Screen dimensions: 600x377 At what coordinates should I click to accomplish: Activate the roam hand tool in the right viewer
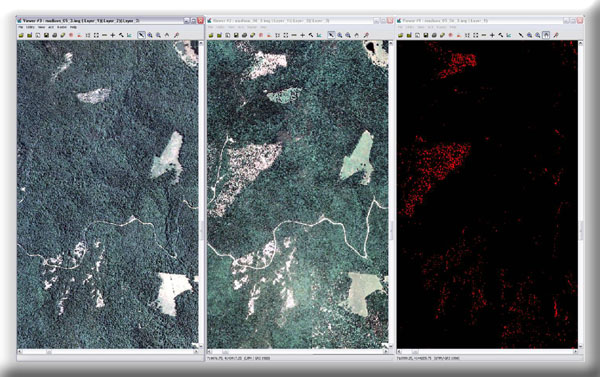click(546, 35)
